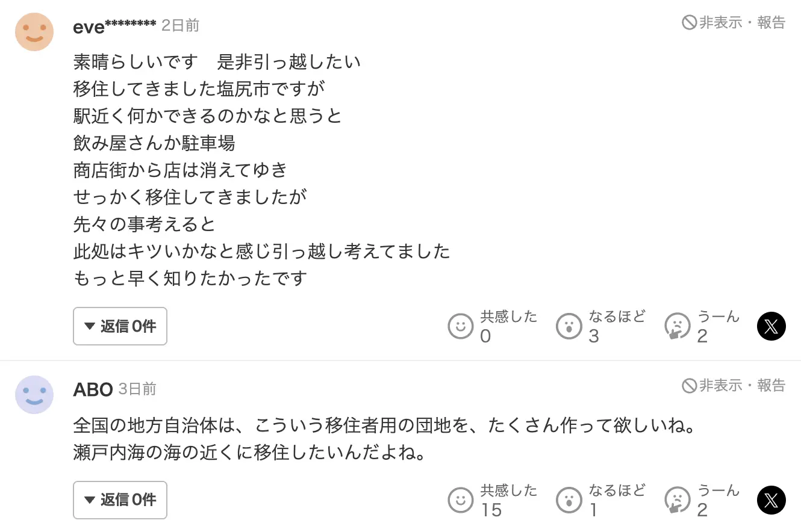Open ABO user profile name
Screen dimensions: 801x532
(93, 389)
